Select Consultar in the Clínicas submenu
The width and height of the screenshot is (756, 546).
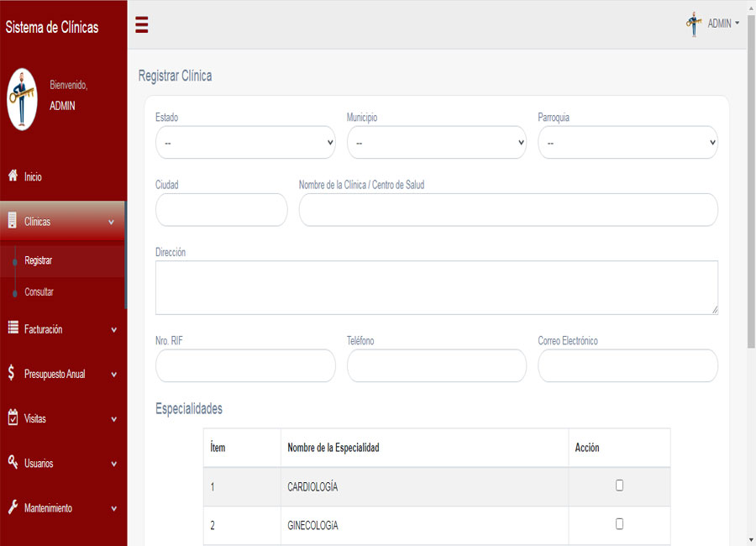point(39,291)
